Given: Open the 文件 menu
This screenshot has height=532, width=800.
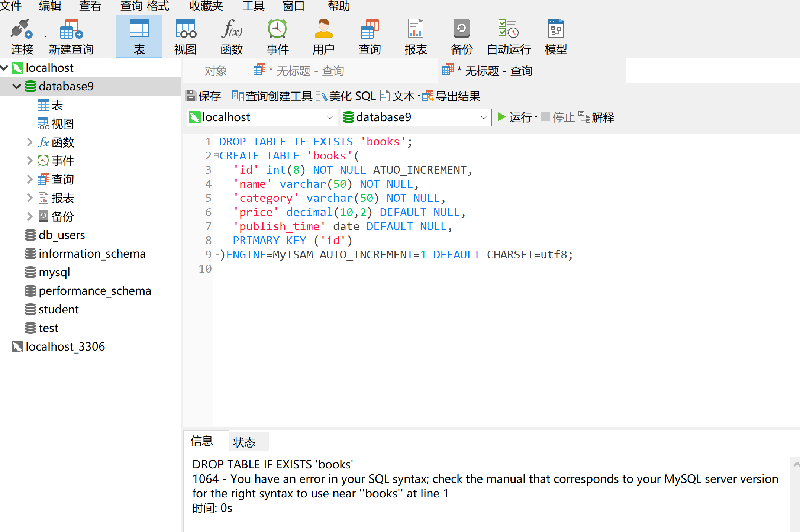Looking at the screenshot, I should click(10, 6).
